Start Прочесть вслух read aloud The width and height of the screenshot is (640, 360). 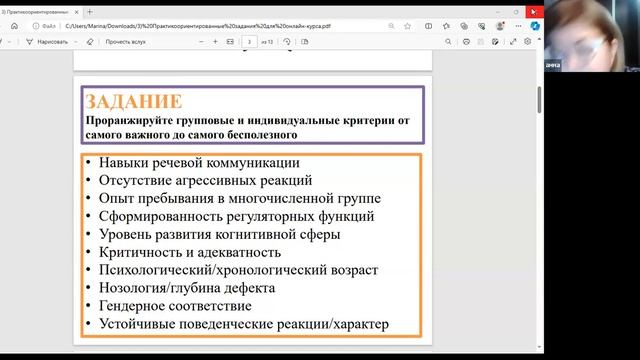(125, 42)
